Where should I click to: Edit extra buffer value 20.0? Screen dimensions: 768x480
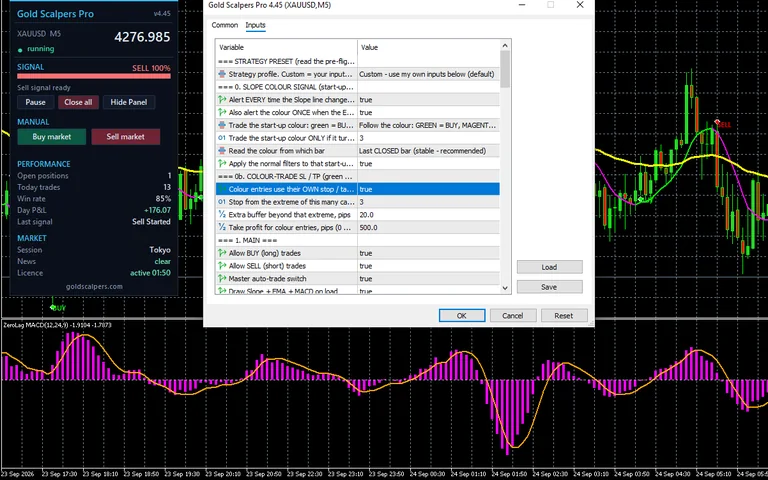429,215
